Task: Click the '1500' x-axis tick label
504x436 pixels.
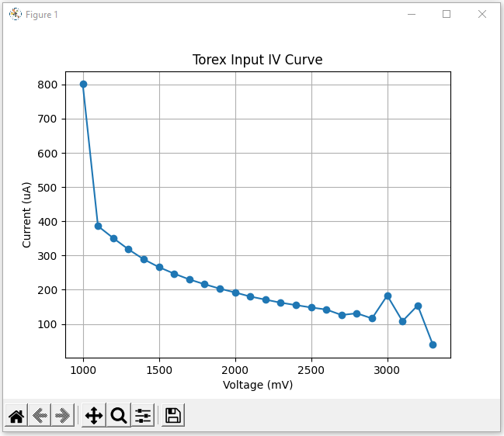Action: (159, 370)
